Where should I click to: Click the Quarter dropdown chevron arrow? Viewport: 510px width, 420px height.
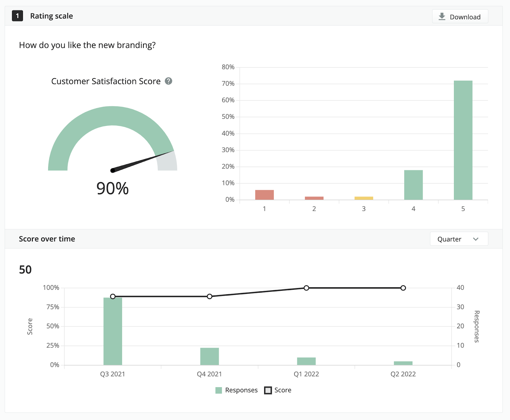(x=476, y=239)
